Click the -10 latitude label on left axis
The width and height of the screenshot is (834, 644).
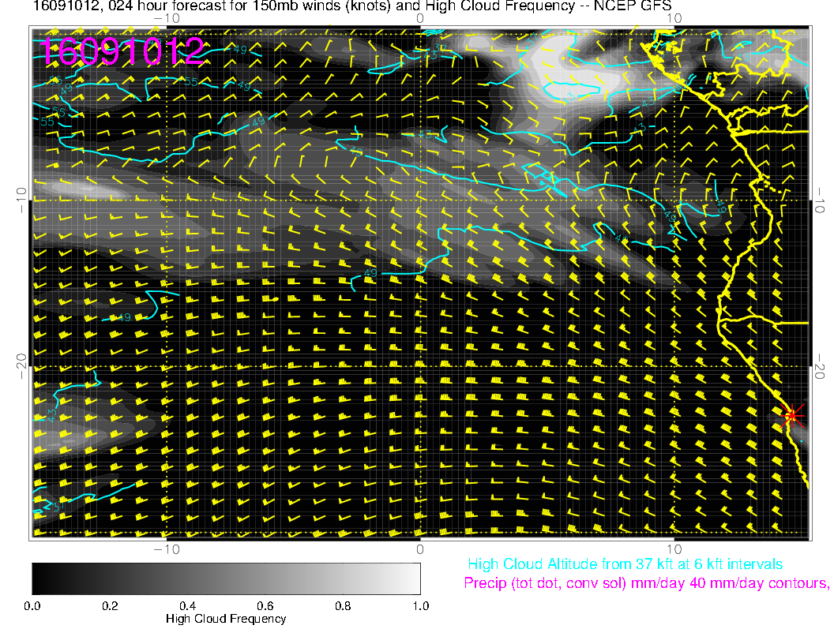pos(21,200)
